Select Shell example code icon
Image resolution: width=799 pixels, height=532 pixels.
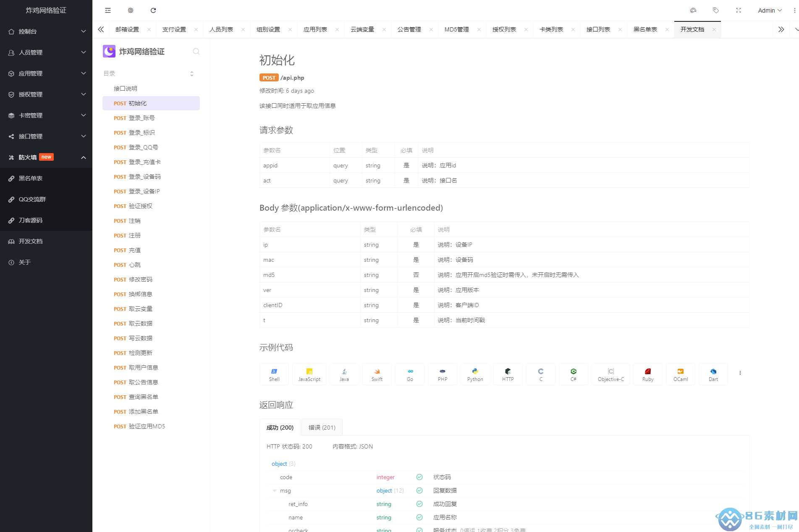click(274, 374)
